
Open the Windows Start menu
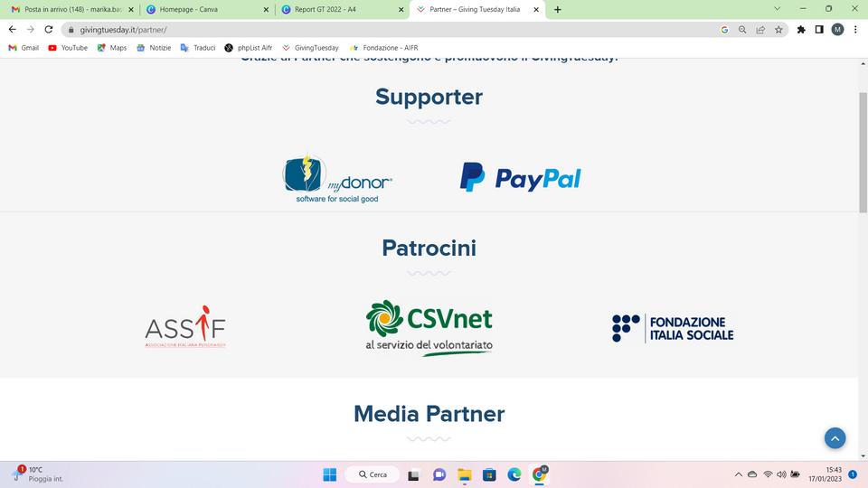click(x=330, y=474)
